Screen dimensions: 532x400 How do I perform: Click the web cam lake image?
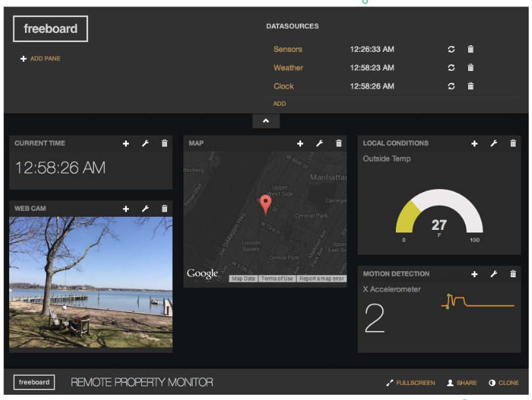91,282
